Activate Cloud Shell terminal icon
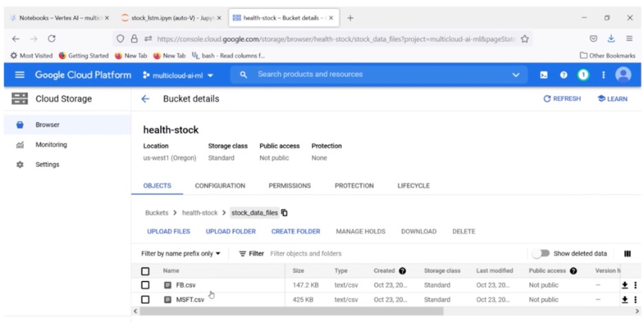The height and width of the screenshot is (323, 644). (x=544, y=75)
